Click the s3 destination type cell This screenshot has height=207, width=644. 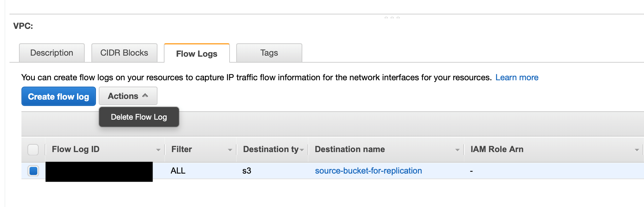click(x=247, y=171)
